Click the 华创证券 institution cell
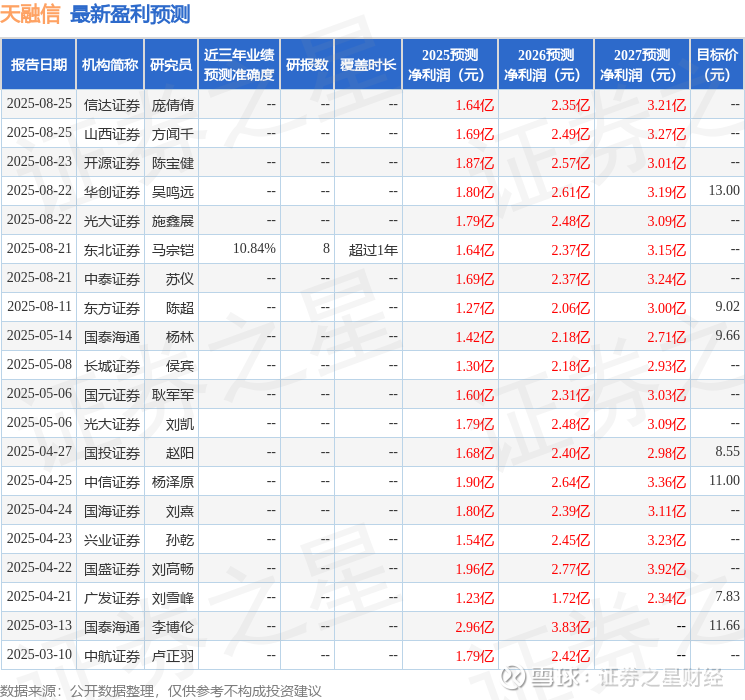 (112, 192)
